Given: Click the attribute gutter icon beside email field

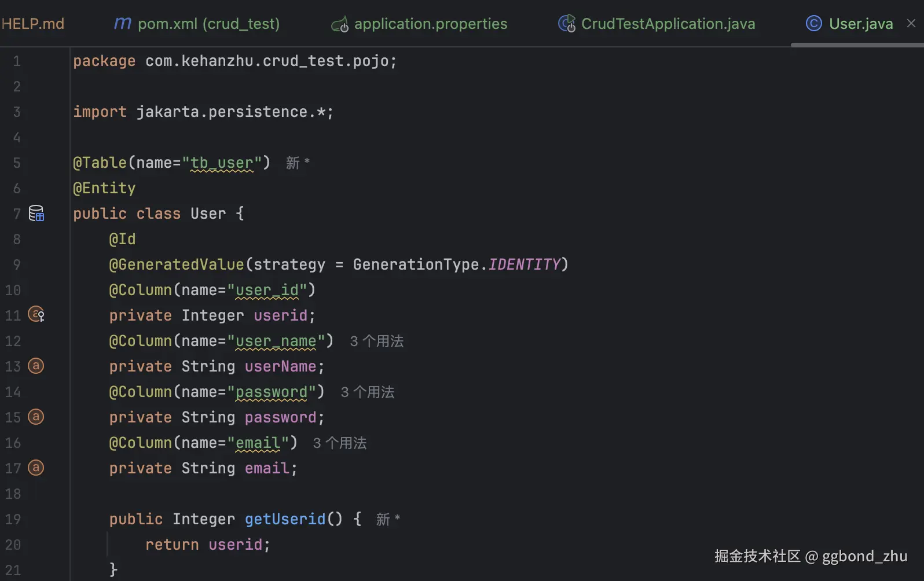Looking at the screenshot, I should coord(36,468).
